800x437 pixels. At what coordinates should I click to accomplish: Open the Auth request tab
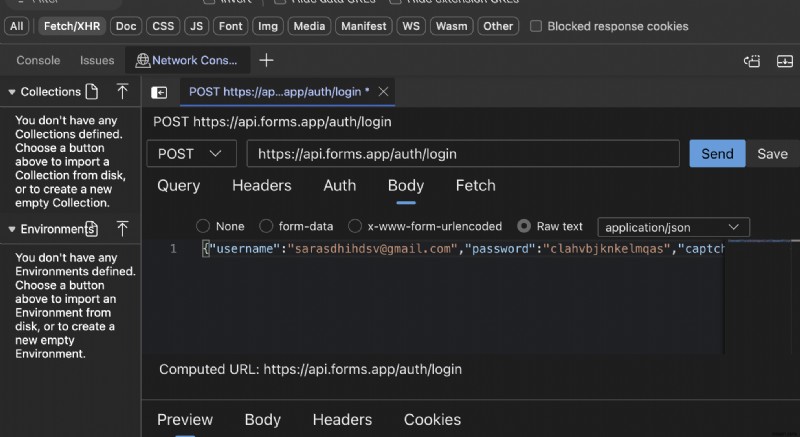(x=340, y=186)
